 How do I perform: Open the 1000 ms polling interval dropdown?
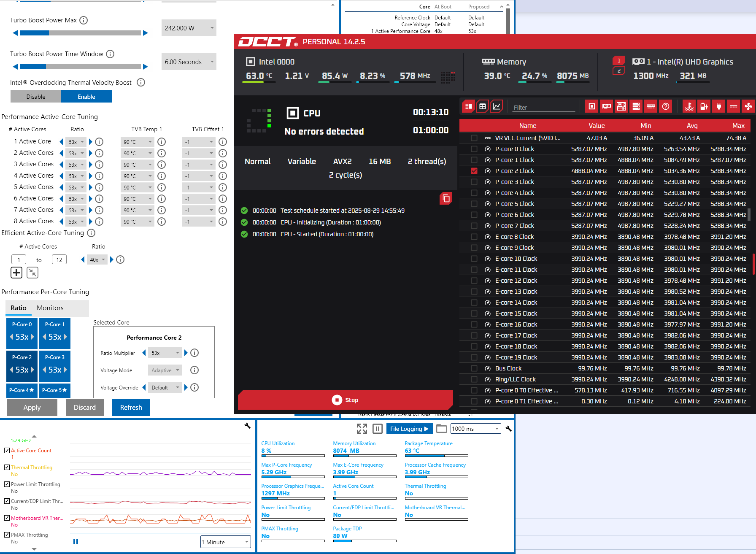(476, 429)
